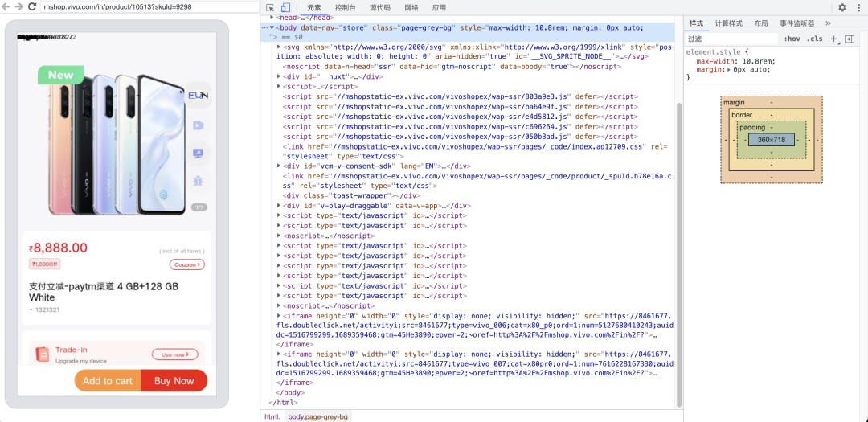The height and width of the screenshot is (422, 868).
Task: Expand the iframe with type=vivo_006
Action: pos(279,316)
